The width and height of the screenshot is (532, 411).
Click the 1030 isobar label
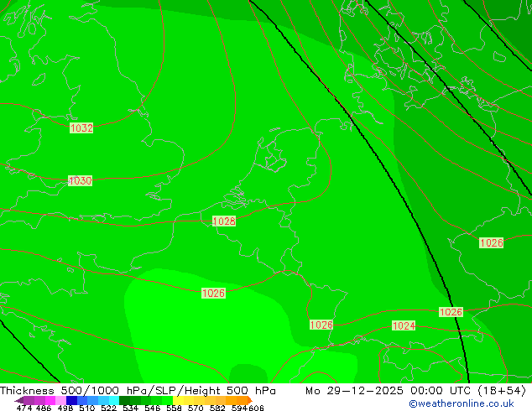80,180
